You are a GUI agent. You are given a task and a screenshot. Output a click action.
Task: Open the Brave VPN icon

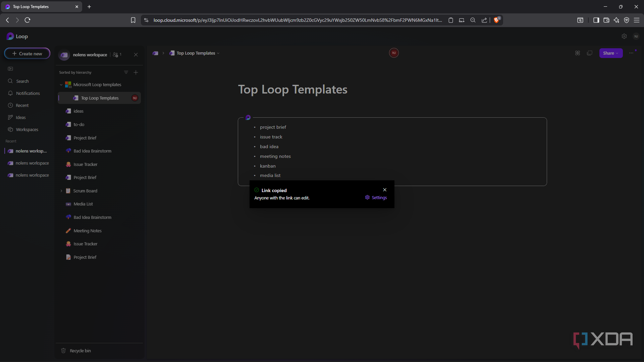626,20
